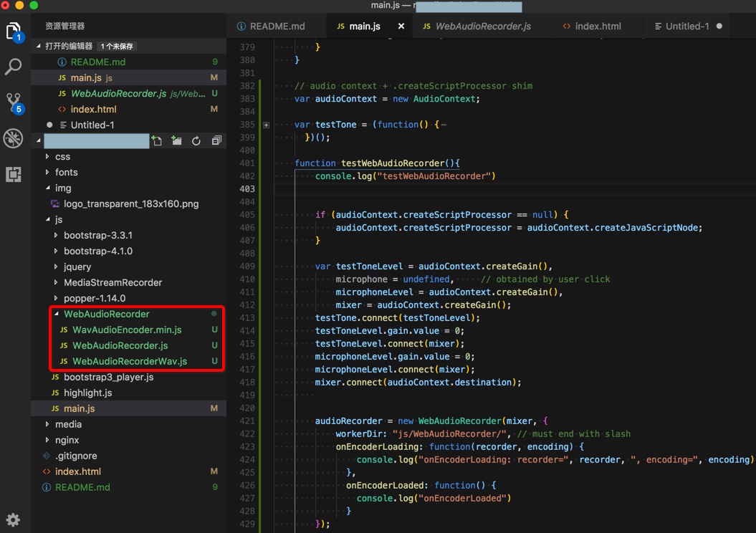This screenshot has height=533, width=756.
Task: Switch to the README.md tab
Action: 277,27
